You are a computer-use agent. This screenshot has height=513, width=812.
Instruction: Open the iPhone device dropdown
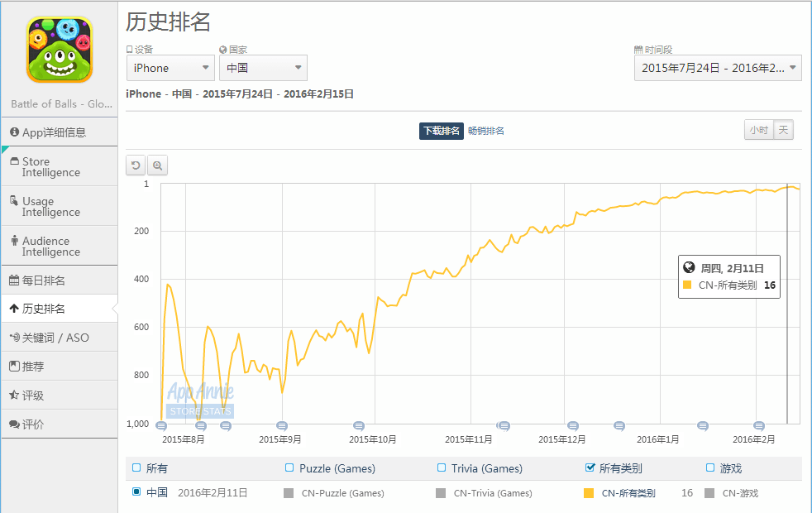tap(170, 68)
